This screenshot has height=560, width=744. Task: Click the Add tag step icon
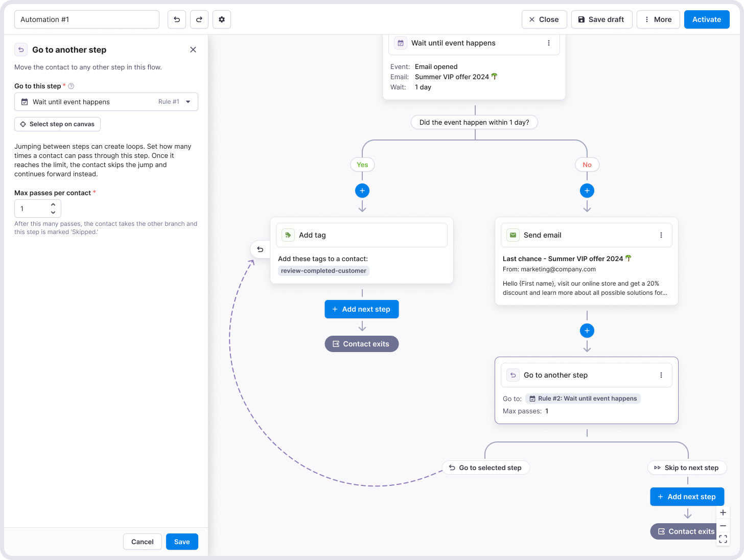[288, 235]
